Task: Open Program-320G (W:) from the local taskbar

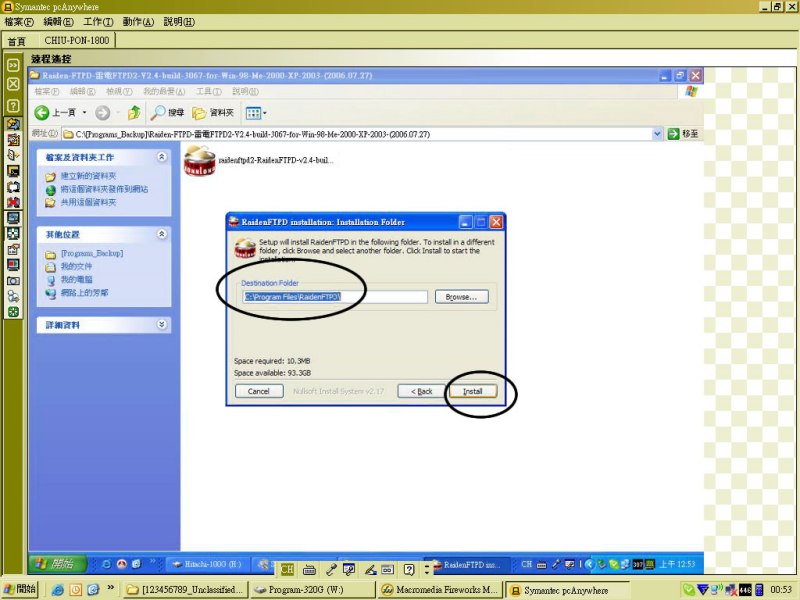Action: click(312, 590)
